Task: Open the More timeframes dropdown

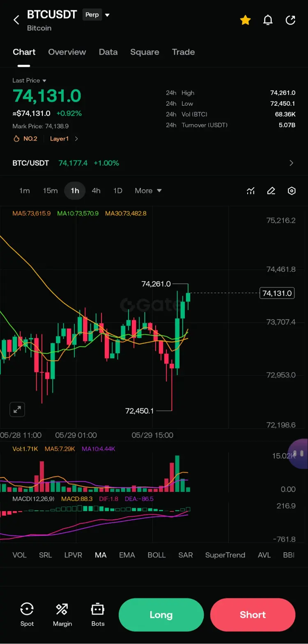Action: (x=148, y=191)
